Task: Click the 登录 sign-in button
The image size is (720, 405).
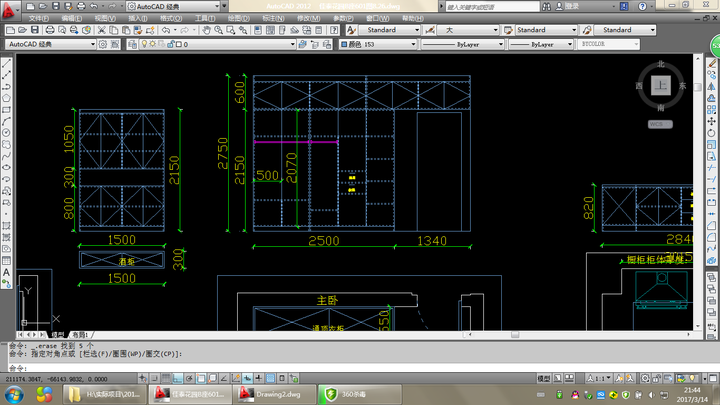Action: click(567, 6)
